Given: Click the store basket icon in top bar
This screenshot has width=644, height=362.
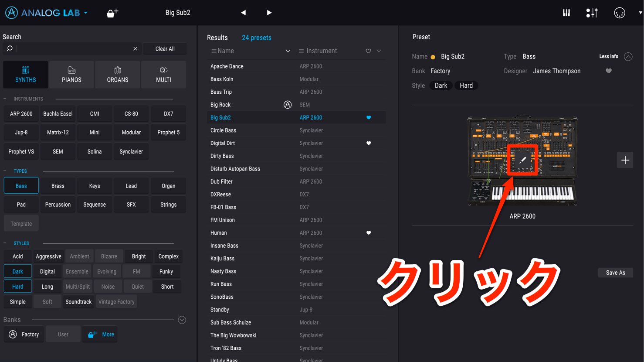Looking at the screenshot, I should click(x=112, y=13).
